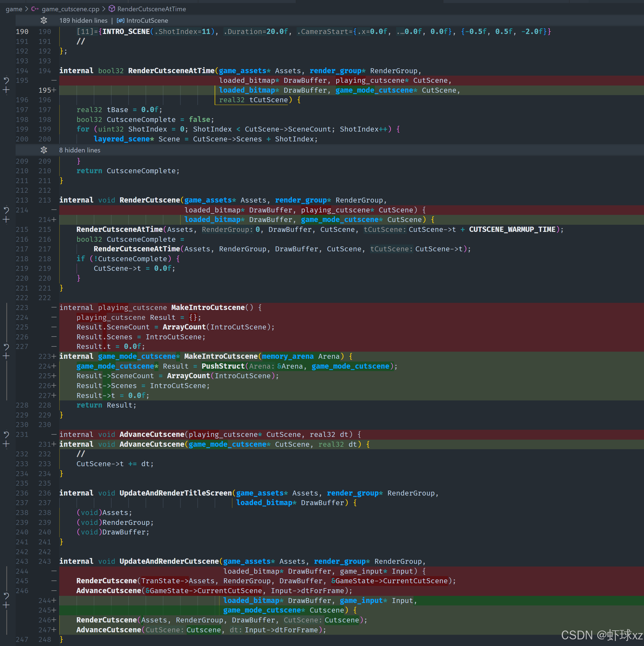Revert the MakeIntroCutscene block change
644x646 pixels.
click(x=6, y=346)
